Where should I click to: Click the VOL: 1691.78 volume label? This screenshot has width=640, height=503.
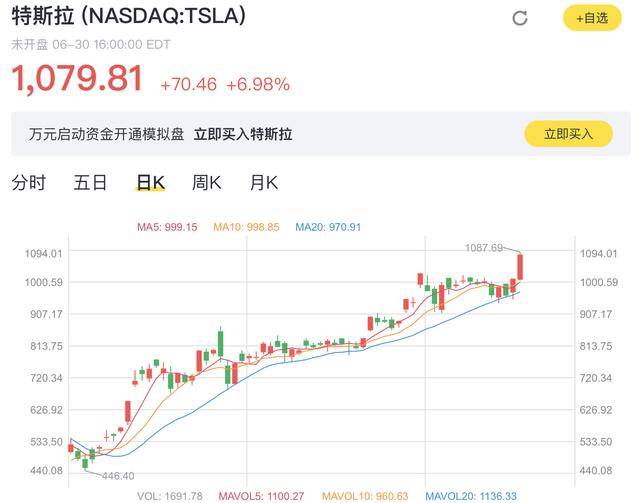pyautogui.click(x=170, y=496)
